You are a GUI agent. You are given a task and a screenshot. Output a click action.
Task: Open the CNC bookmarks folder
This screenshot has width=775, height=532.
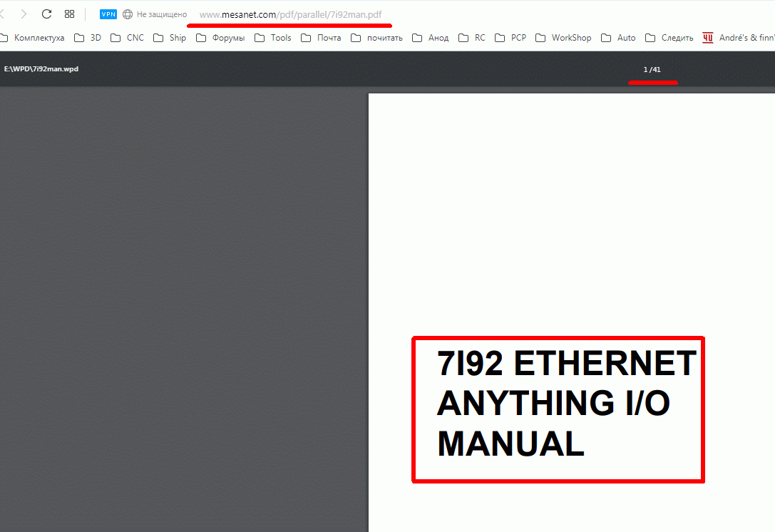click(x=128, y=38)
